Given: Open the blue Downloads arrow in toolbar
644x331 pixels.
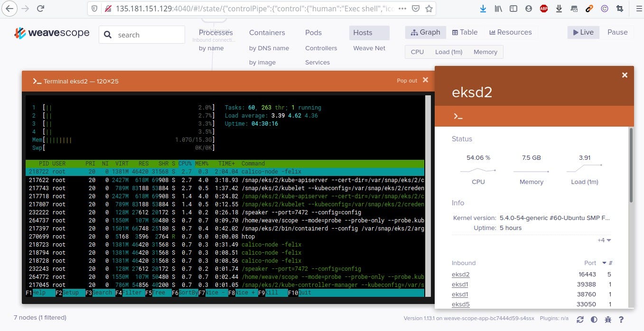Looking at the screenshot, I should [x=483, y=9].
